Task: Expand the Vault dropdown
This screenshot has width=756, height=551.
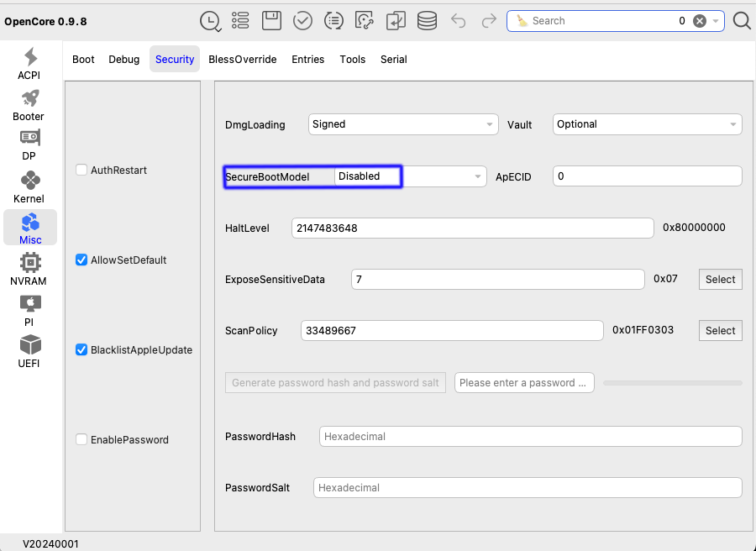Action: click(647, 124)
